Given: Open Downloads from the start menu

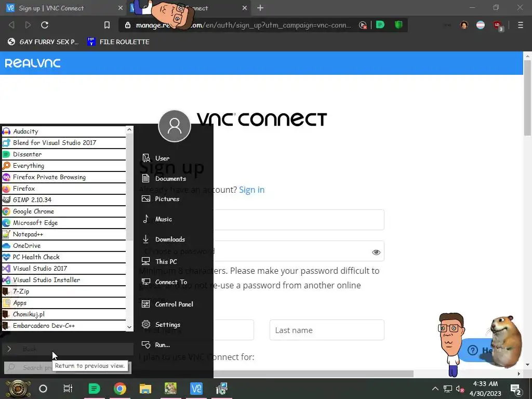Looking at the screenshot, I should pos(164,239).
